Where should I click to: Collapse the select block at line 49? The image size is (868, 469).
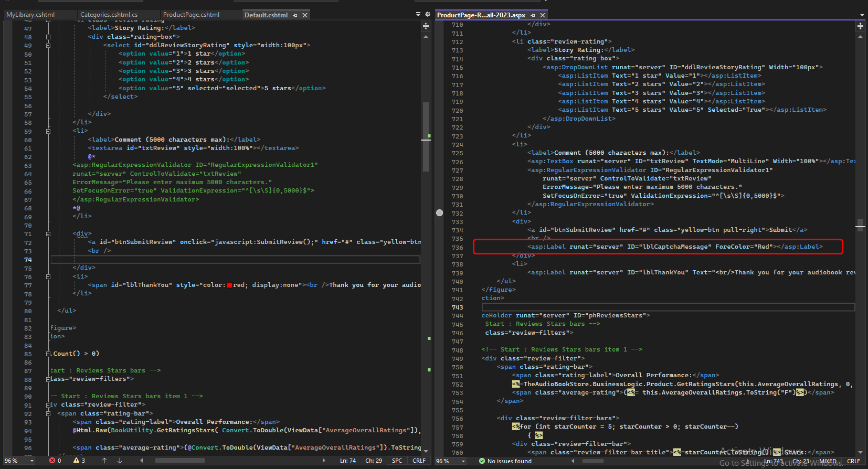[x=48, y=46]
